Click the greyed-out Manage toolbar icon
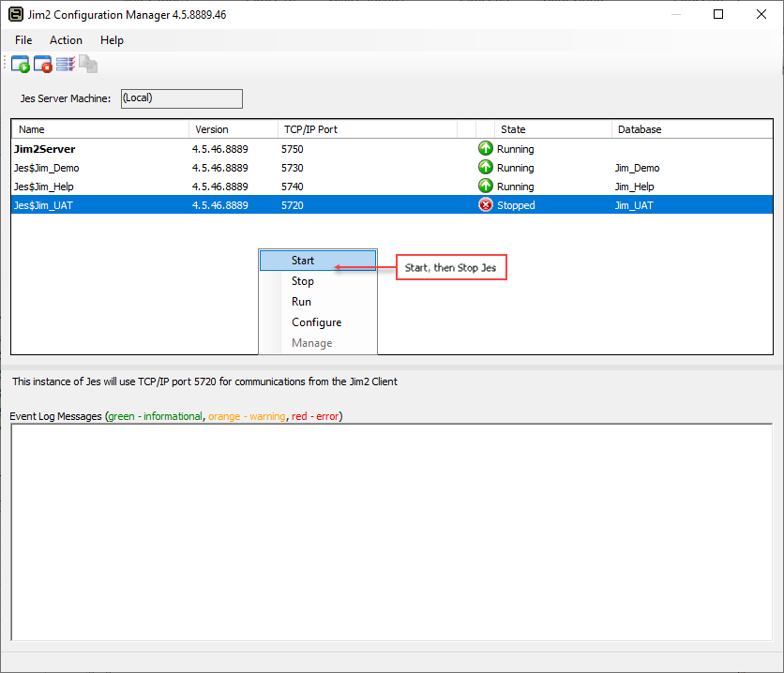The width and height of the screenshot is (784, 673). pyautogui.click(x=88, y=65)
